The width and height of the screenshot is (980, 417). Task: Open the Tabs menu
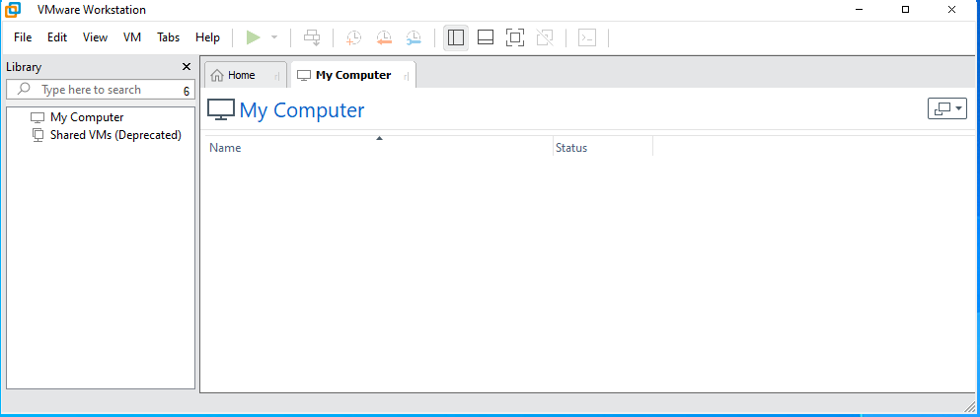[x=168, y=37]
